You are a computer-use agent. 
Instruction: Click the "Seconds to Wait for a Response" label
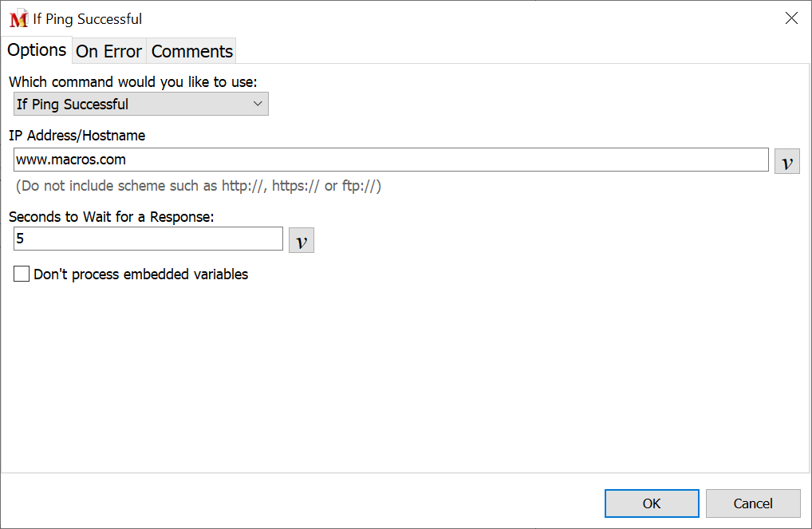pos(112,215)
